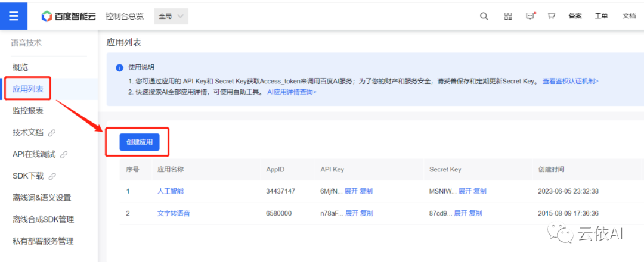Click the API Key column header
Viewport: 644px width, 262px height.
[332, 169]
